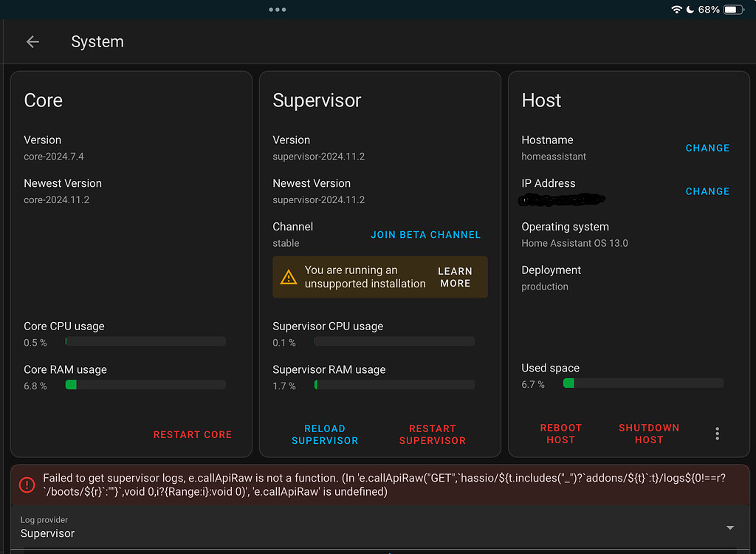Click the Core RAM usage bar
Image resolution: width=756 pixels, height=554 pixels.
(x=145, y=385)
